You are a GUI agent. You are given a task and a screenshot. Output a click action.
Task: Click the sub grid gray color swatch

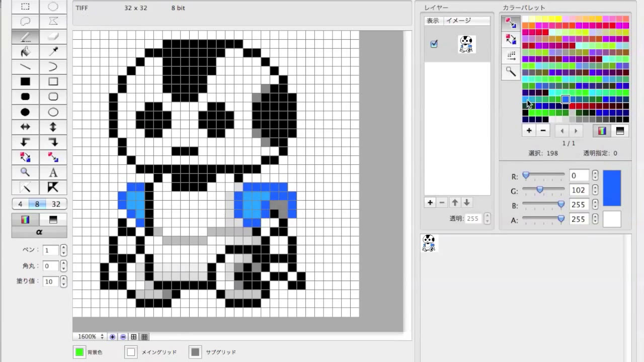click(x=195, y=352)
